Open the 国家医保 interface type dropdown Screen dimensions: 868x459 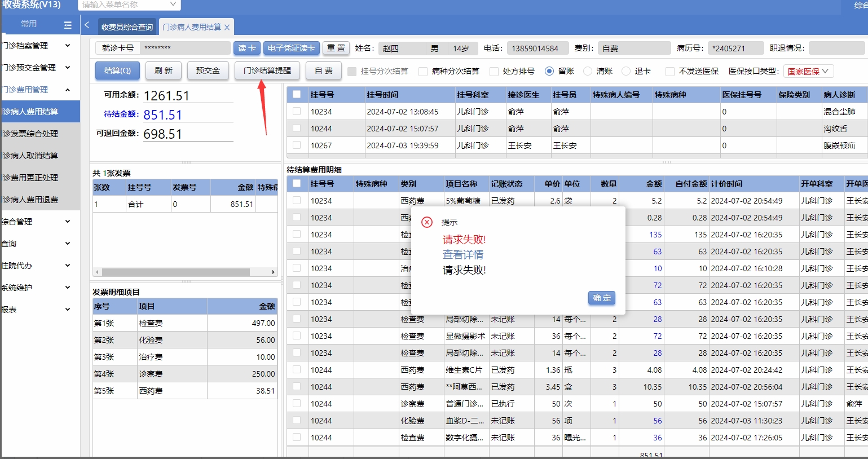click(808, 72)
